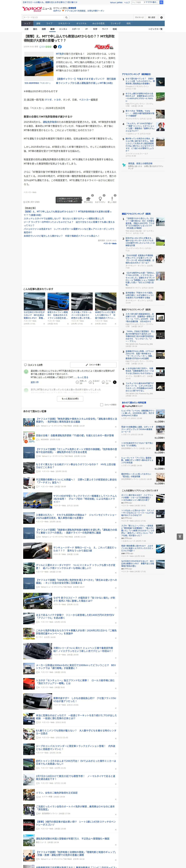Click 記事に関する報告 report icon link
Viewport: 186px width, 868px height.
click(32, 202)
